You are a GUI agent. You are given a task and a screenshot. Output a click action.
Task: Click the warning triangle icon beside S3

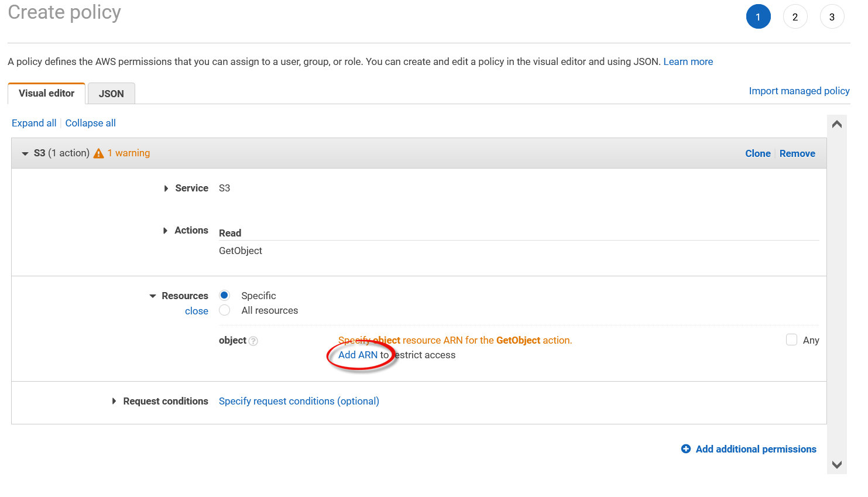pyautogui.click(x=98, y=153)
